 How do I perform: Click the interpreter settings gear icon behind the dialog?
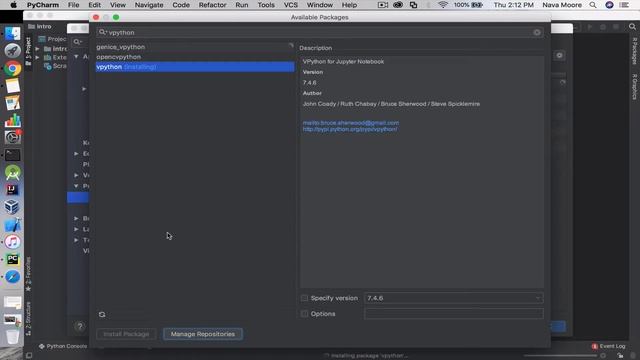560,55
